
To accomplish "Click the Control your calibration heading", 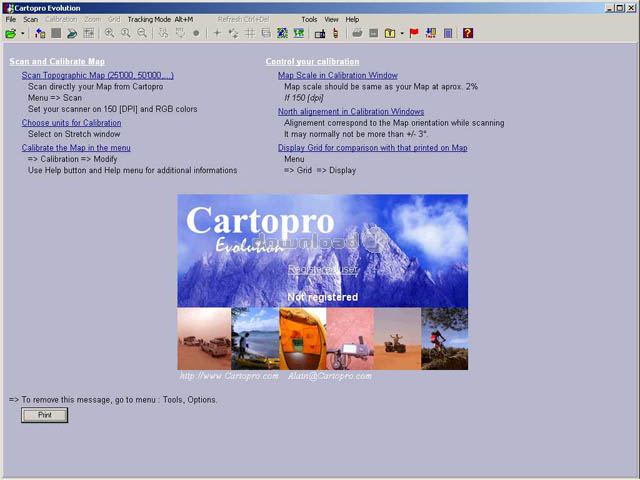I will (313, 62).
